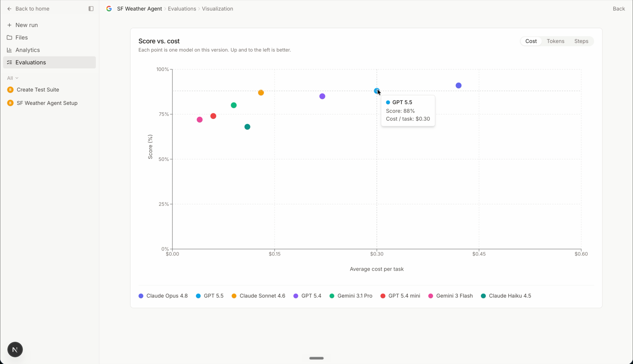The height and width of the screenshot is (364, 633).
Task: Click the GPT 5.5 legend swatch
Action: click(198, 296)
